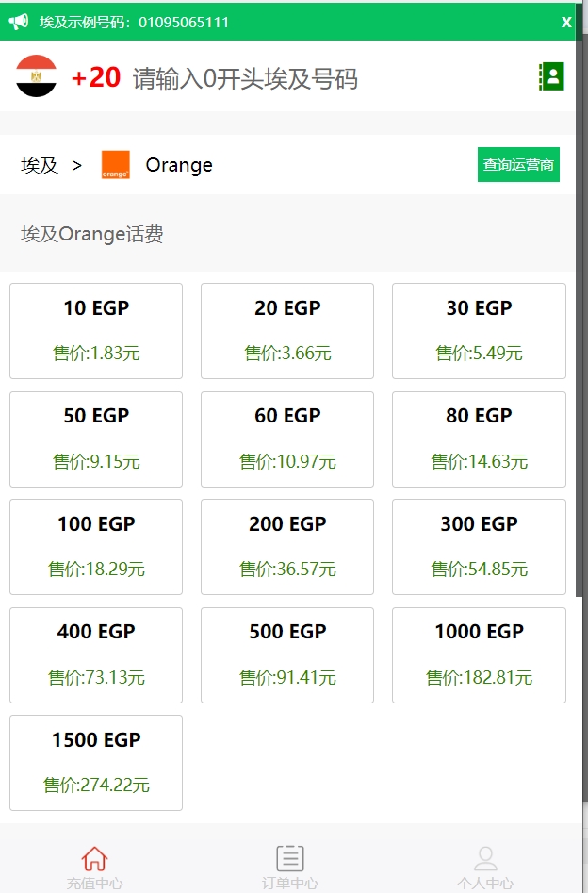The image size is (588, 893).
Task: Pick the 100 EGP recharge card
Action: 96,547
